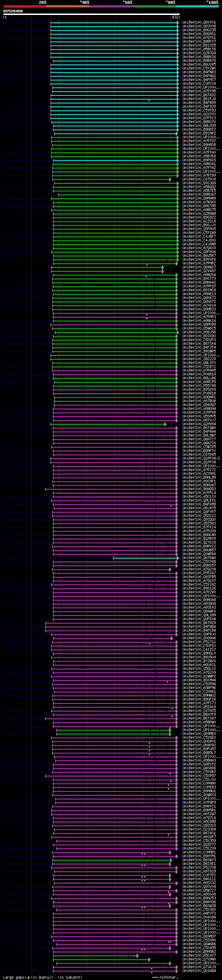The width and height of the screenshot is (222, 980).
Task: Click the last hit UniRef100_Q01HQ4
Action: click(x=199, y=971)
